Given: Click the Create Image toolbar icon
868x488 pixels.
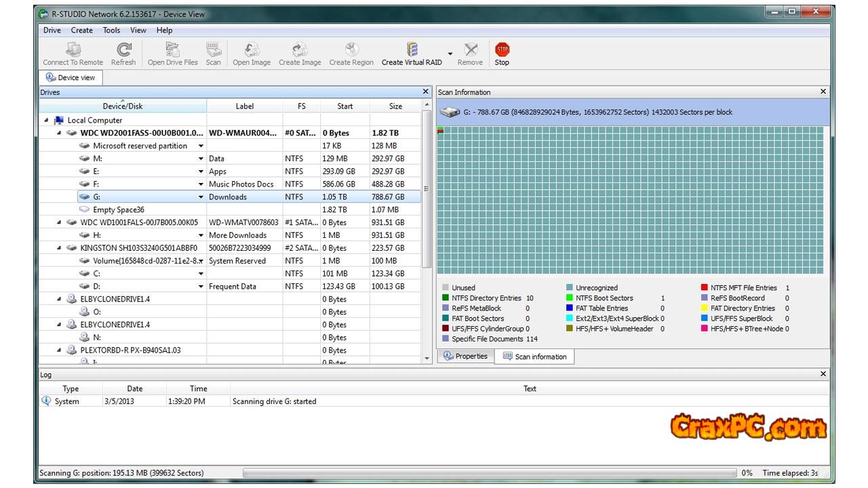Looking at the screenshot, I should [x=300, y=49].
